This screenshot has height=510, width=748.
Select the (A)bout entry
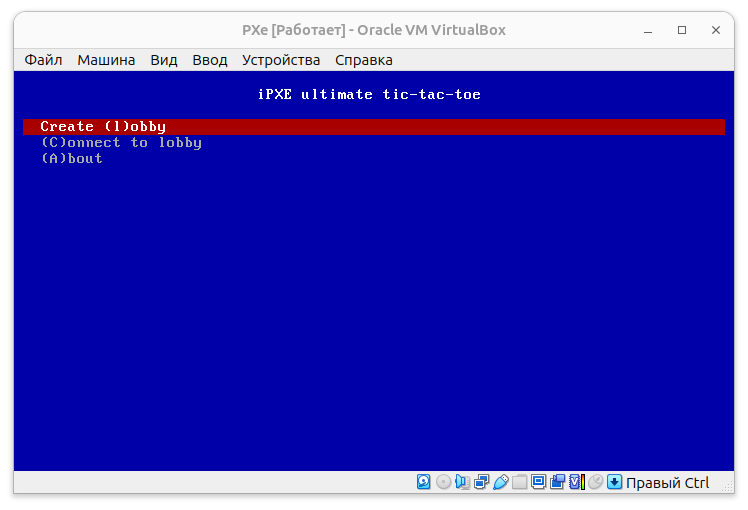pos(72,158)
